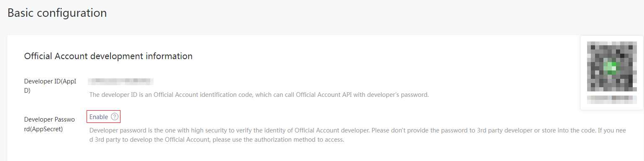This screenshot has height=161, width=644.
Task: Click the word 'Official' in section heading
Action: (38, 56)
